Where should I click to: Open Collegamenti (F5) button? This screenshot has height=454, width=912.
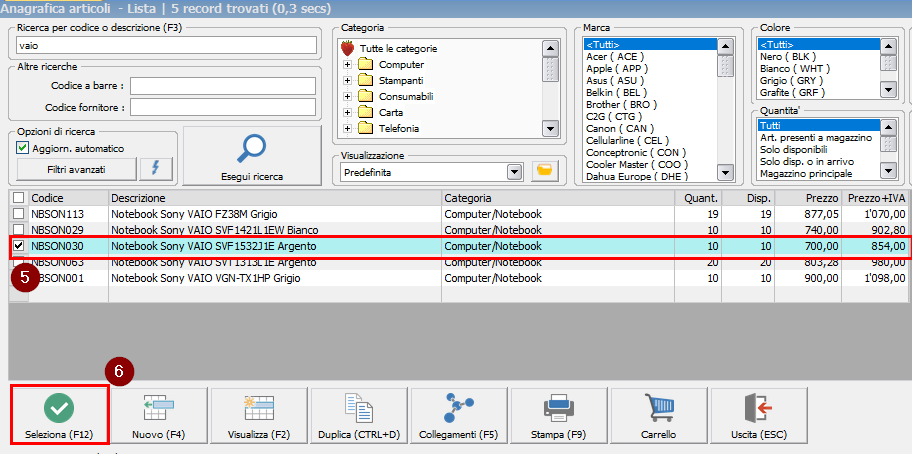coord(459,416)
